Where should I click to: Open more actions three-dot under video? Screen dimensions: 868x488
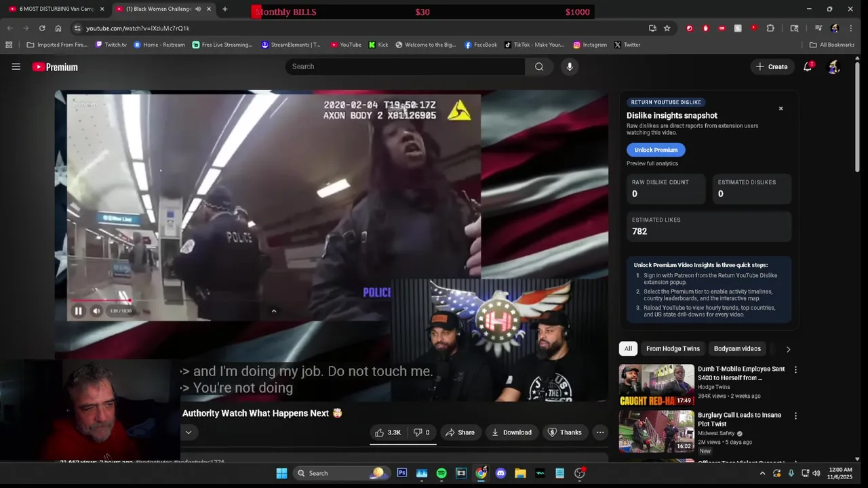click(600, 432)
